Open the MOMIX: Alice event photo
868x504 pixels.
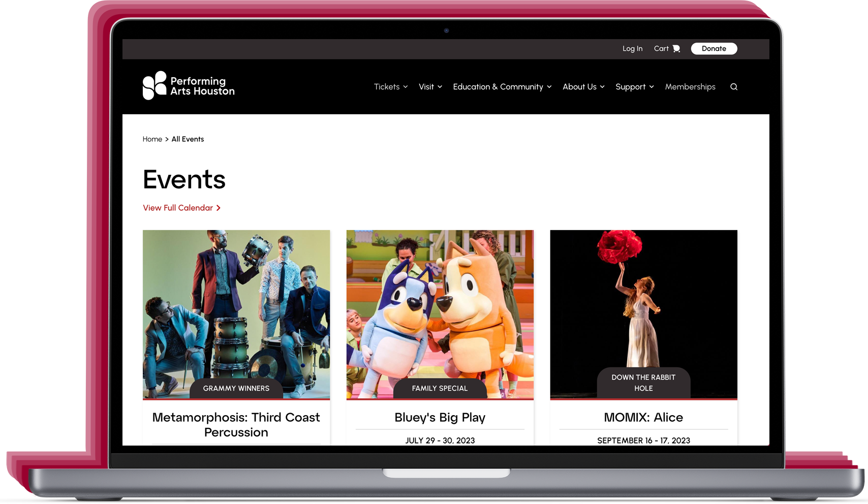pyautogui.click(x=644, y=314)
